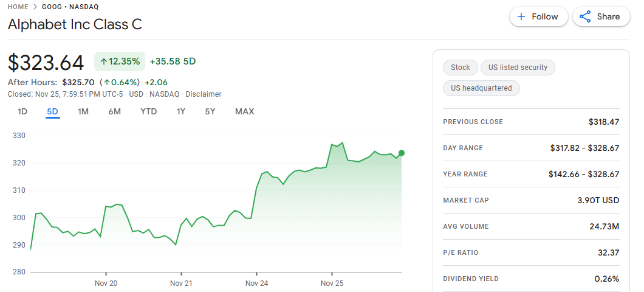Click the green up-arrow percentage badge
This screenshot has height=292, width=644.
[120, 61]
